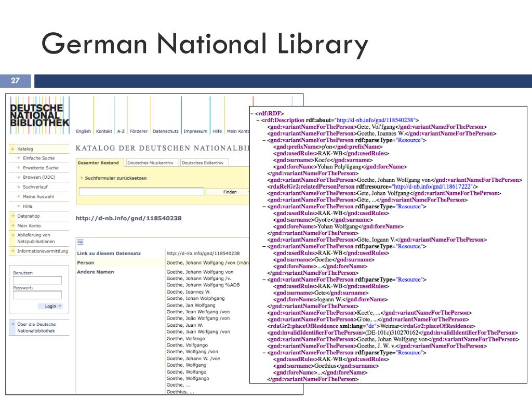Open Suchverlauf in the sidebar
The width and height of the screenshot is (532, 399).
pyautogui.click(x=35, y=187)
